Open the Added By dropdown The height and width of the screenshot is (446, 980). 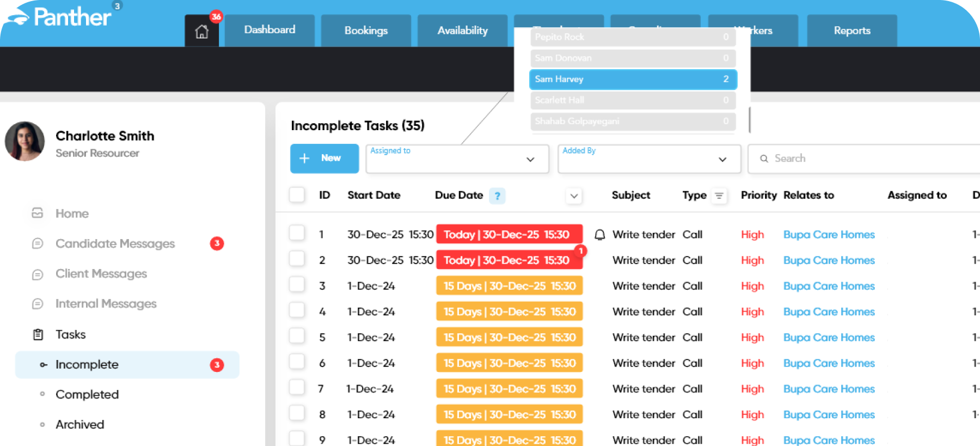click(649, 159)
